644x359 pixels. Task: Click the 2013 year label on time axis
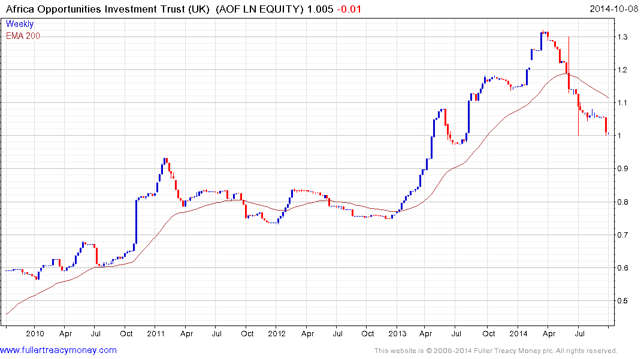pyautogui.click(x=397, y=333)
